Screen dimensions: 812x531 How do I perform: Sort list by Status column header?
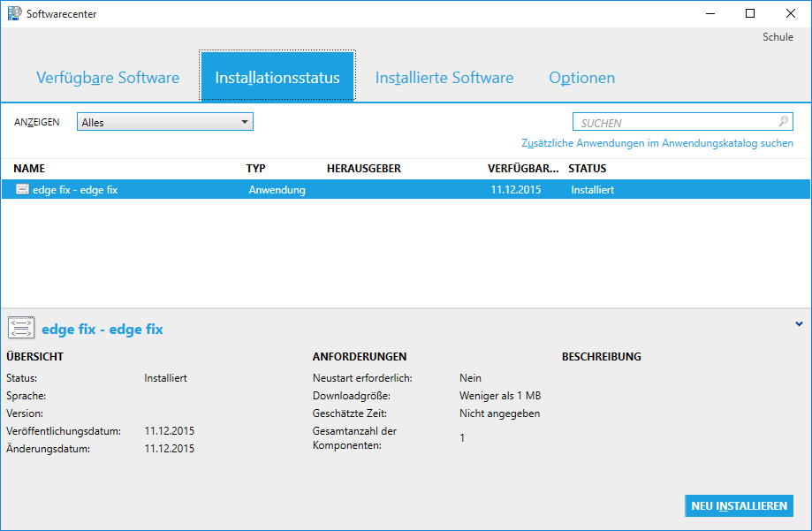pyautogui.click(x=587, y=168)
